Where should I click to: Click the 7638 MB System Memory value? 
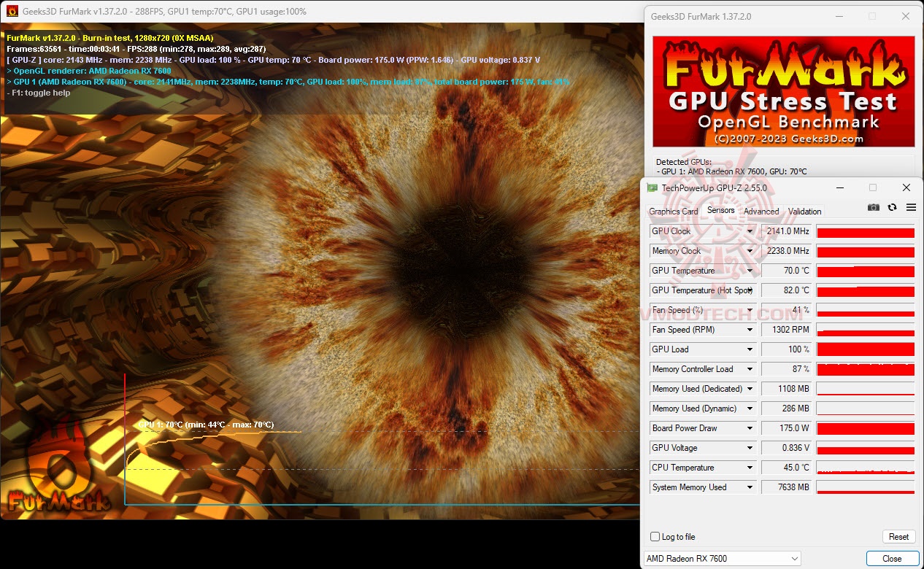(787, 487)
